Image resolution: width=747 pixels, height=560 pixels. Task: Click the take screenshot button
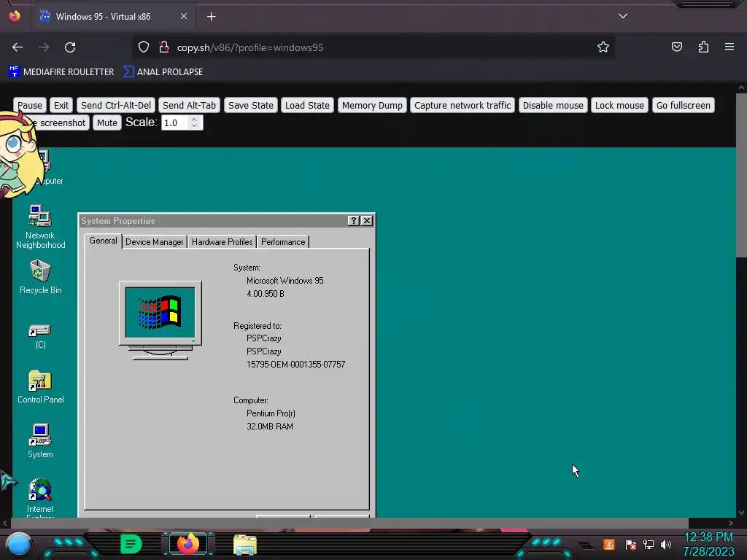(x=61, y=122)
